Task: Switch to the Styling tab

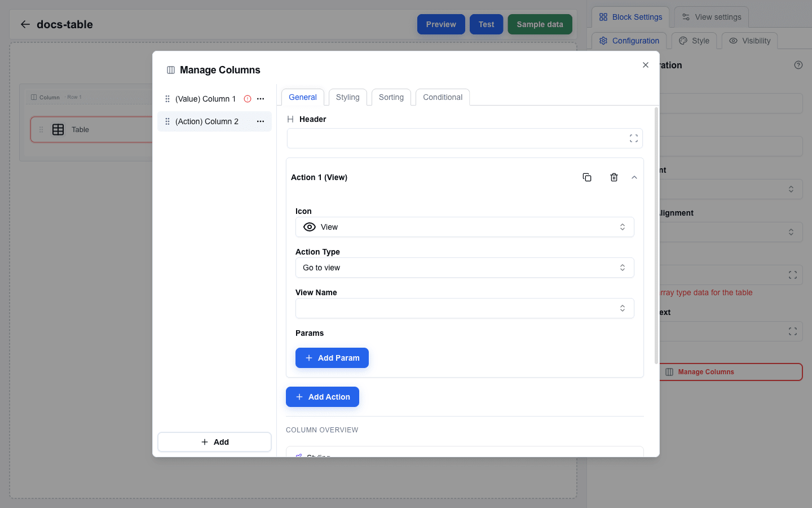Action: coord(348,97)
